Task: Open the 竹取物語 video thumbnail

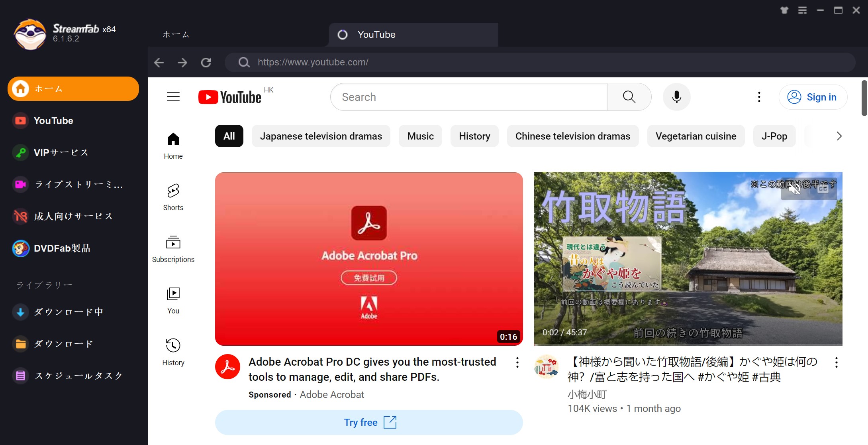Action: tap(688, 259)
